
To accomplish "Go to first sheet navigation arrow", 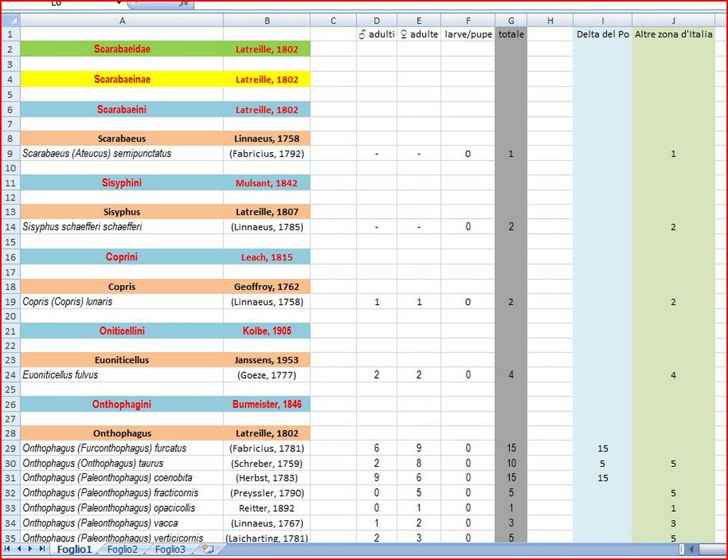I will point(8,549).
